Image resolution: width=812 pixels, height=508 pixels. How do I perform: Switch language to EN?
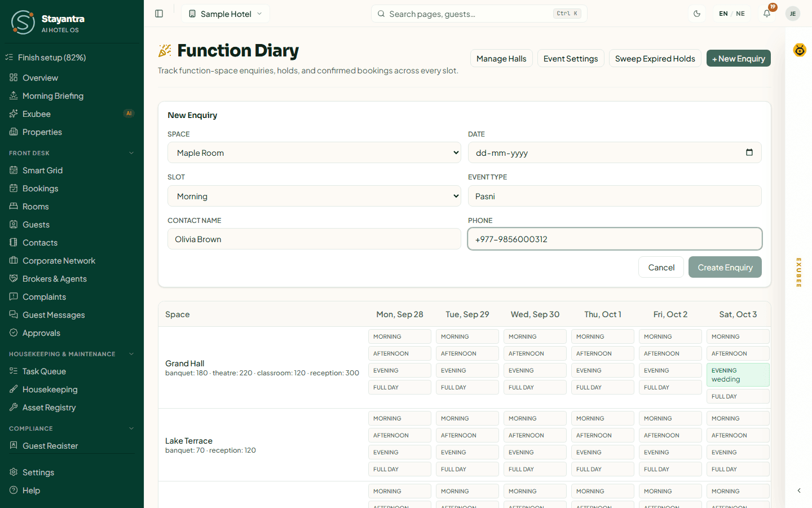click(x=723, y=14)
